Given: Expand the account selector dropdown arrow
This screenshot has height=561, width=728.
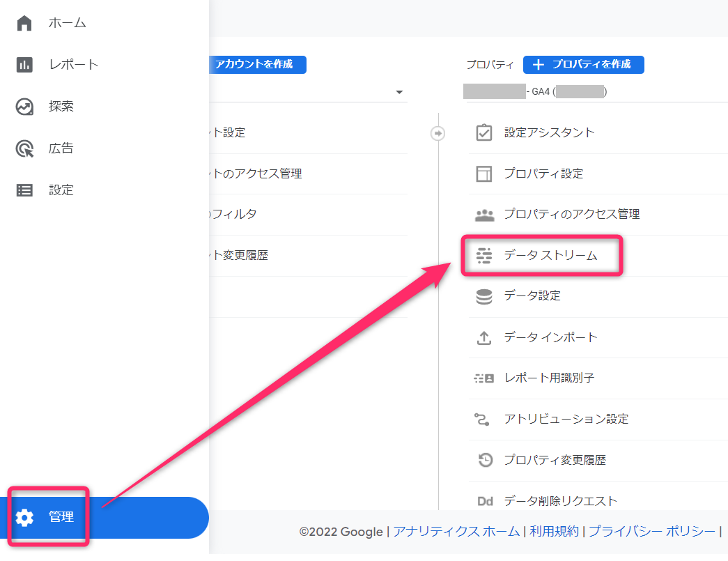Looking at the screenshot, I should (x=399, y=92).
